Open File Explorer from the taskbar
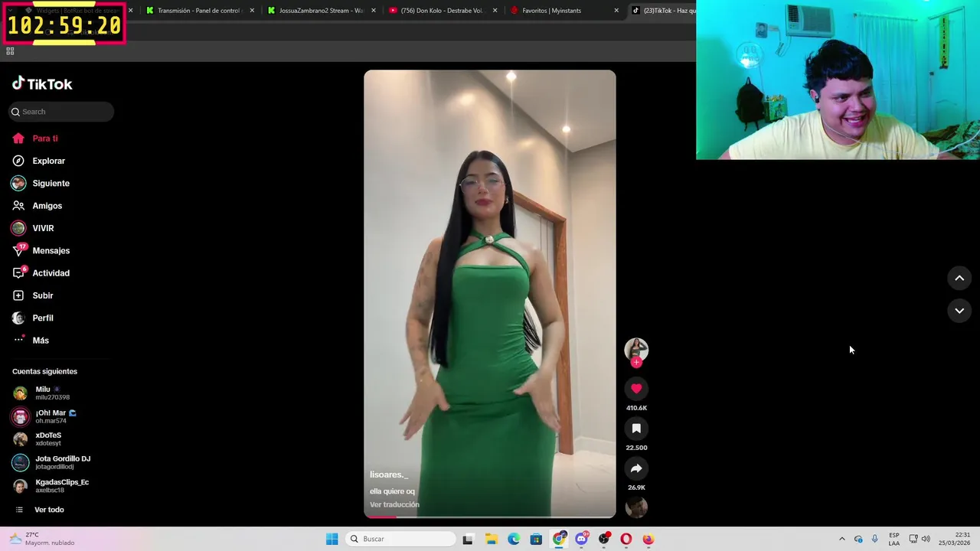This screenshot has width=980, height=551. (x=491, y=539)
